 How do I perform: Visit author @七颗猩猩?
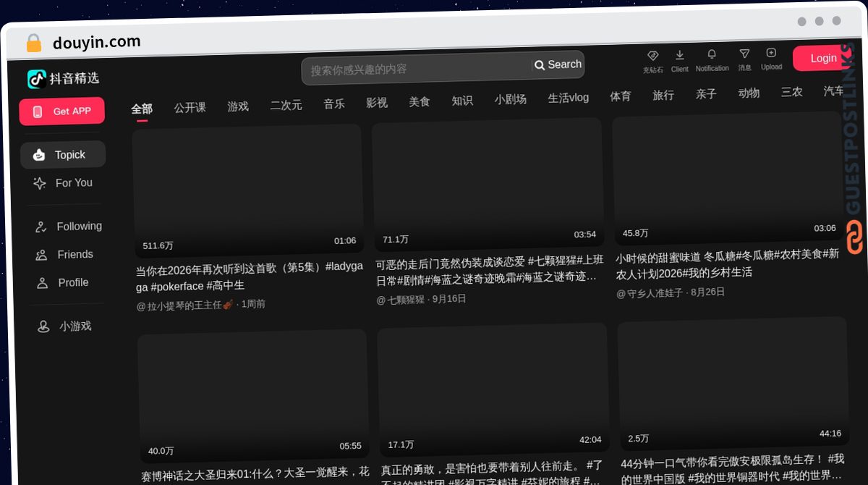tap(401, 300)
